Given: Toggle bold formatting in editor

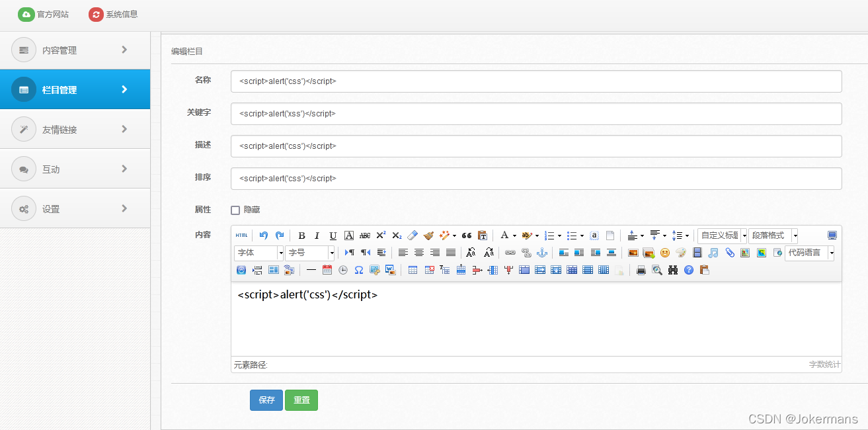Looking at the screenshot, I should point(301,236).
